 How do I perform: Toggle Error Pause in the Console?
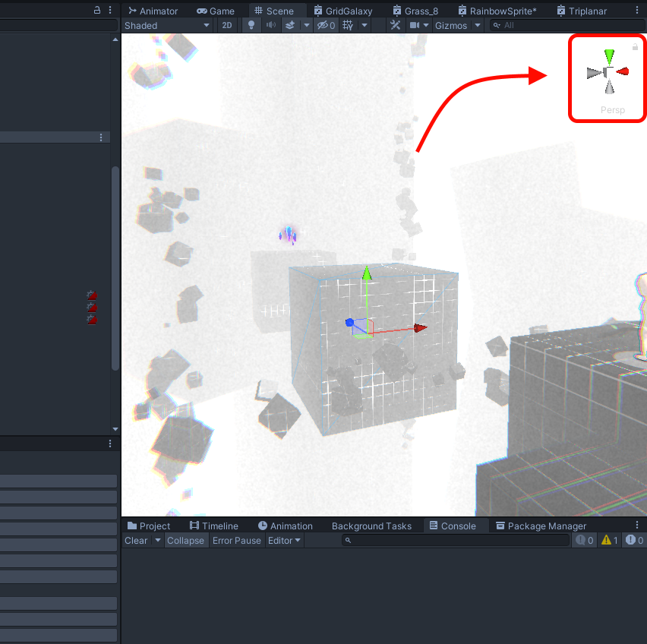tap(236, 540)
